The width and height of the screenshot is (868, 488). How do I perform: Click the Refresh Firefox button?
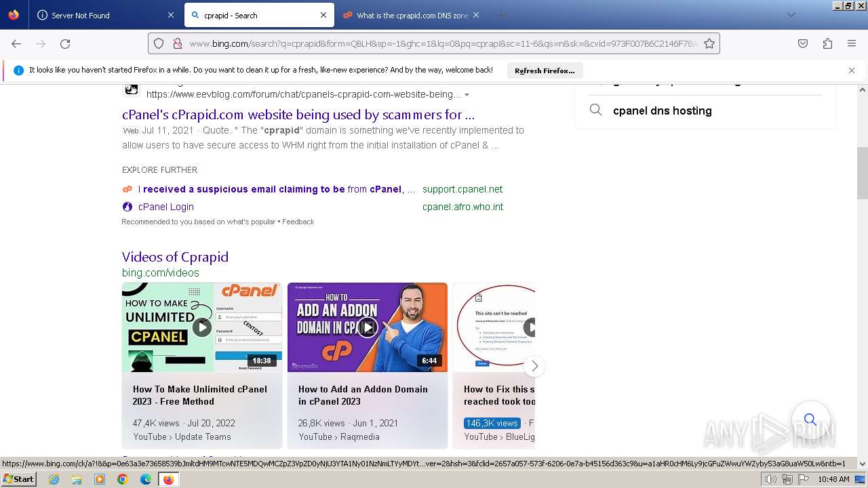(x=545, y=70)
